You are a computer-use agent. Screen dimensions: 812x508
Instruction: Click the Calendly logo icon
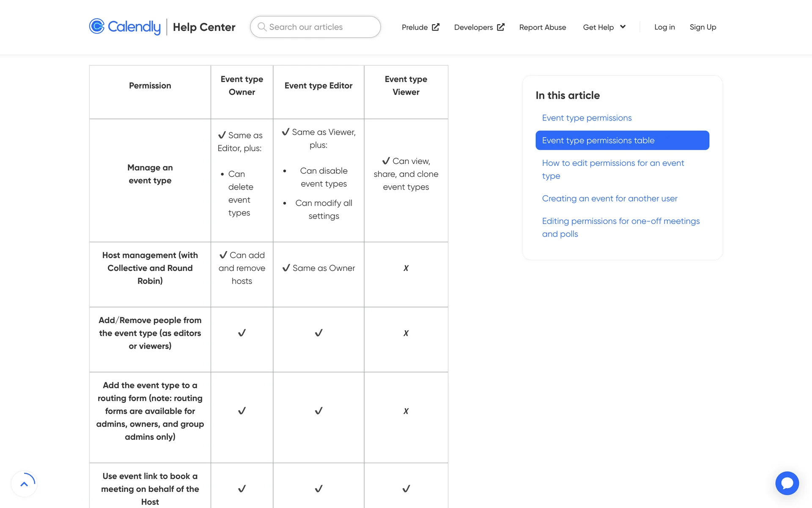97,26
